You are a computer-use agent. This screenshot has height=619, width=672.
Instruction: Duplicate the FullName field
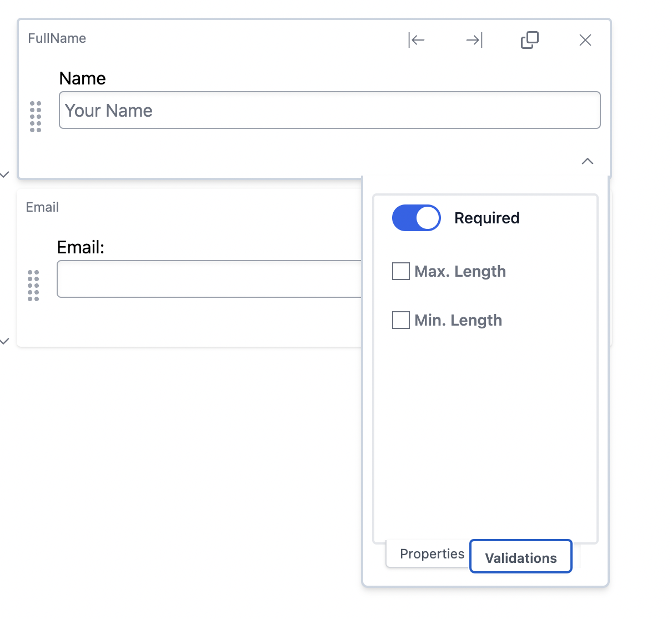tap(530, 40)
